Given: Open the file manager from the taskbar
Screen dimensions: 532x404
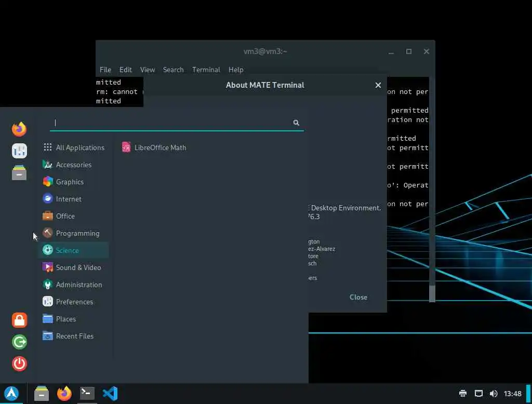Looking at the screenshot, I should click(x=42, y=394).
